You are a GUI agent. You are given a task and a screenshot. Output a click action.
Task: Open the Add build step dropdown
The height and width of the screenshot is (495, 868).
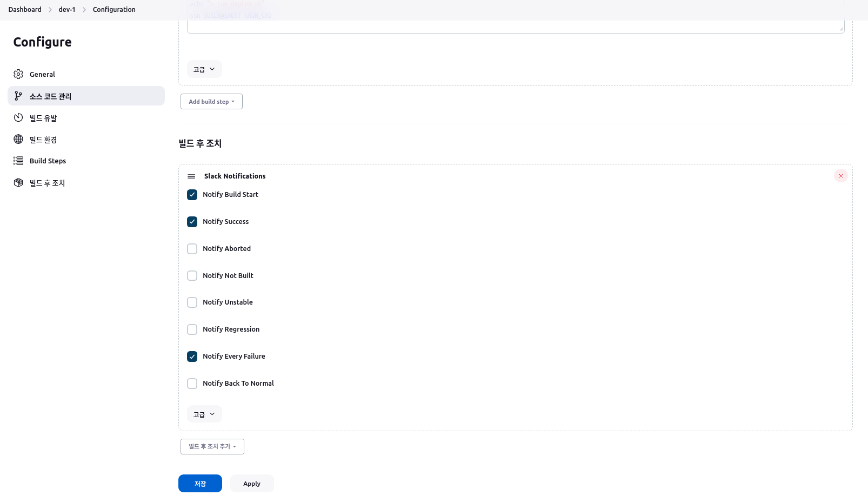[211, 102]
